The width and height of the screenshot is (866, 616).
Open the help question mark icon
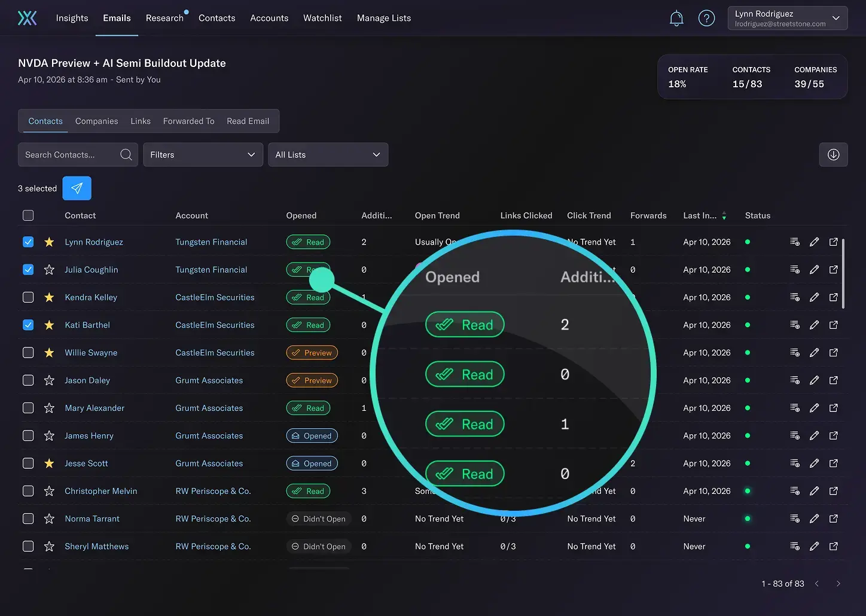point(706,19)
